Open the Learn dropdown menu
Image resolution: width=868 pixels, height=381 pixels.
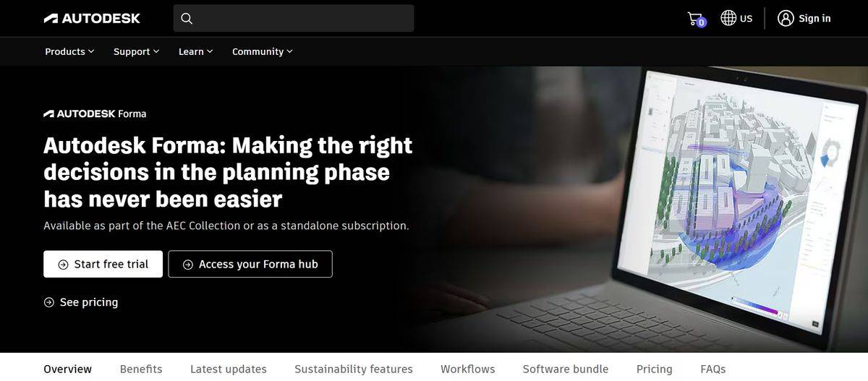(196, 51)
